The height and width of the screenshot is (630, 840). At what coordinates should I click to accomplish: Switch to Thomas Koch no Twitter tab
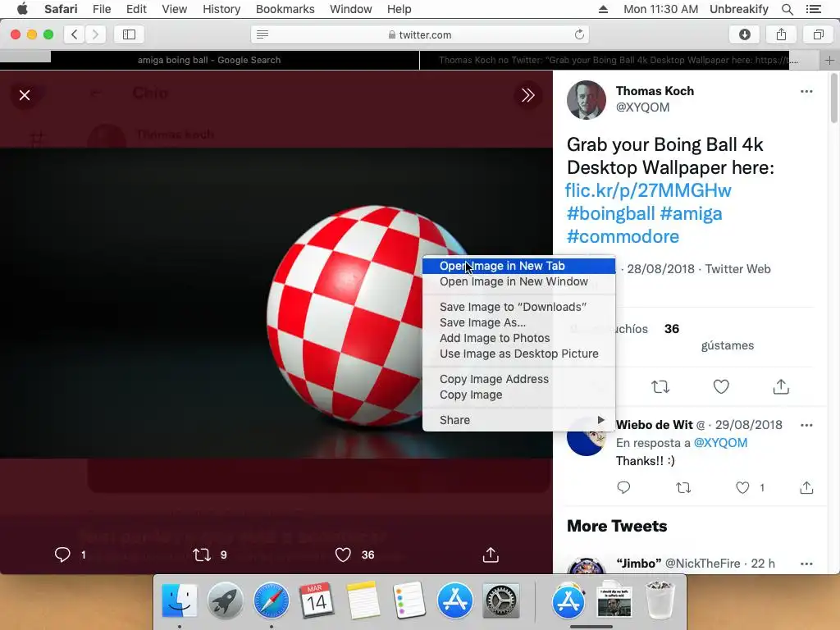[619, 60]
